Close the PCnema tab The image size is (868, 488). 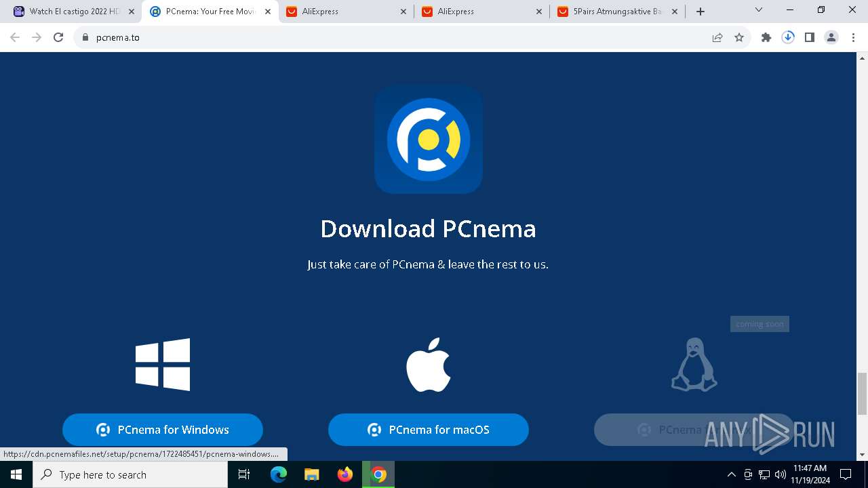[x=268, y=12]
